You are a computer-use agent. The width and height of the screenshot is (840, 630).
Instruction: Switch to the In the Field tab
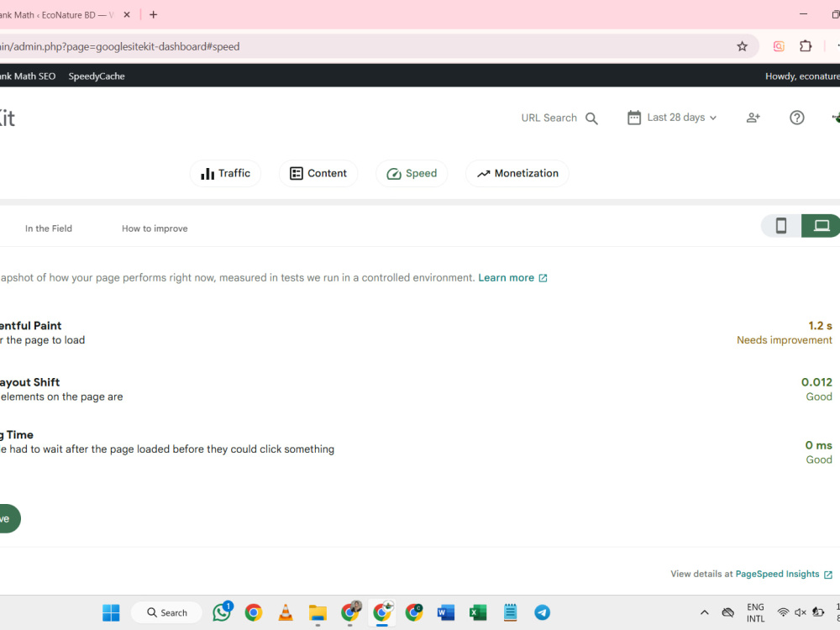[x=48, y=228]
